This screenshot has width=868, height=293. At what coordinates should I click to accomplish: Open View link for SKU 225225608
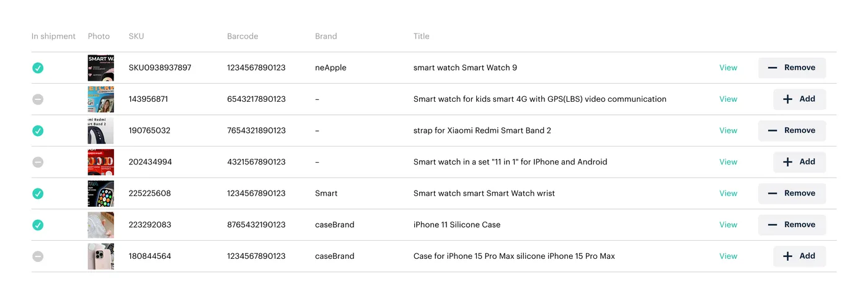728,194
